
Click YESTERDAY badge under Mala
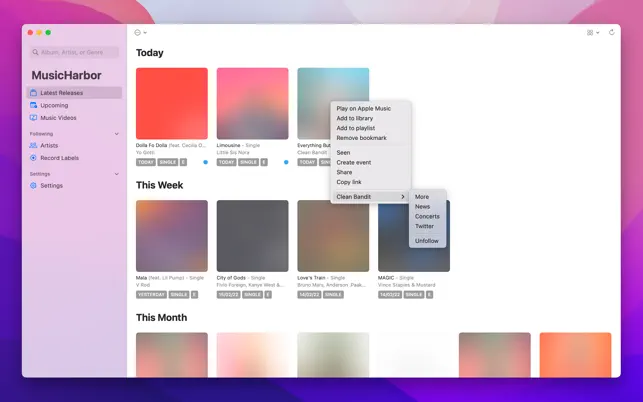(151, 295)
